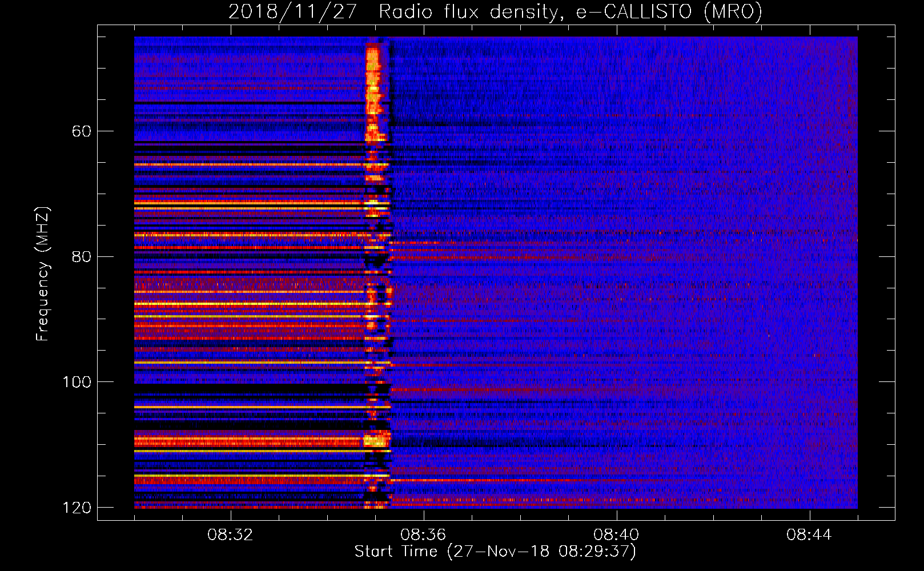Click the 08:44 time tick label
Viewport: 924px width, 571px height.
pyautogui.click(x=809, y=535)
